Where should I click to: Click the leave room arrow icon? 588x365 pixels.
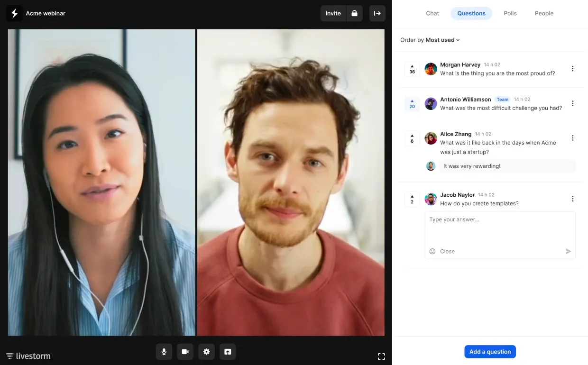pos(377,13)
